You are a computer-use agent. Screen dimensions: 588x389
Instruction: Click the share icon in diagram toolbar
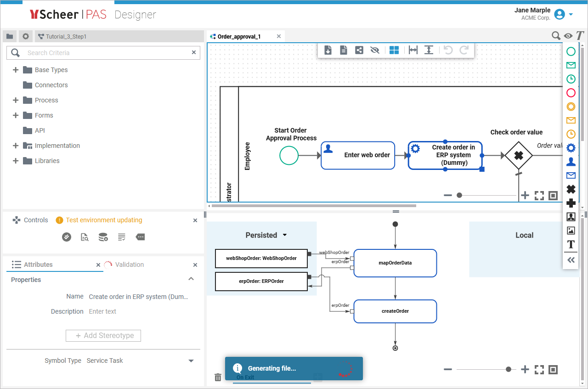[x=359, y=51]
